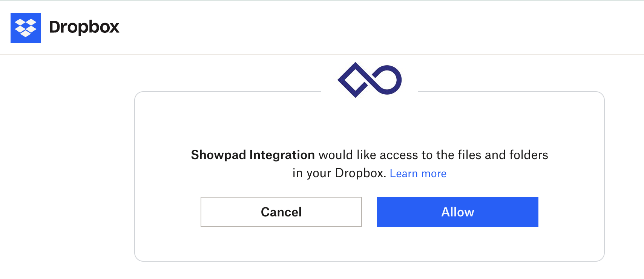Click the word "Learn" in blue link
The width and height of the screenshot is (644, 279).
pos(404,173)
